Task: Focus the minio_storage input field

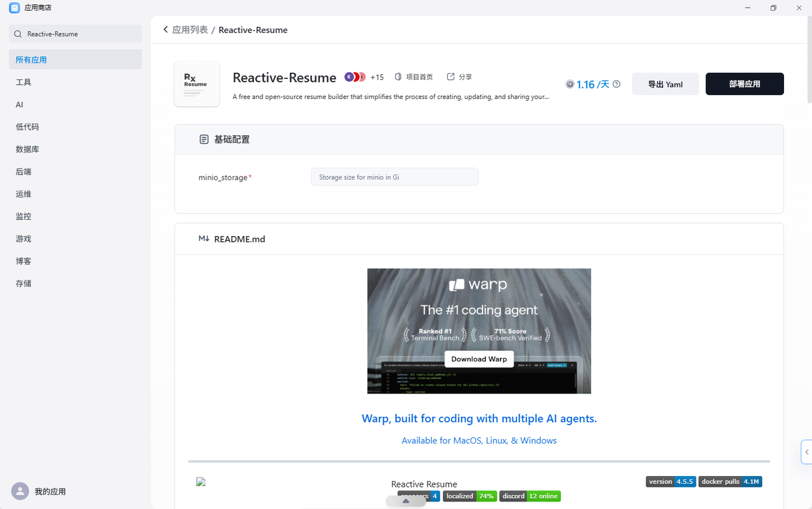Action: coord(395,177)
